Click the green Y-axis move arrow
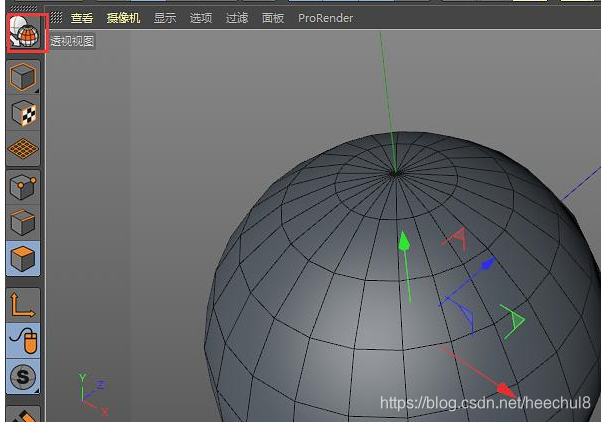The height and width of the screenshot is (422, 601). 404,241
